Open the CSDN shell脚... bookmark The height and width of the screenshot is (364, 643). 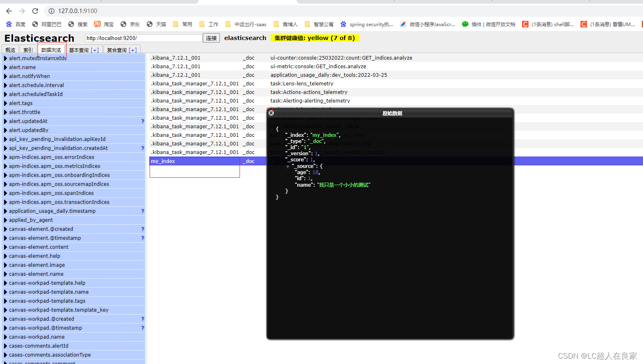548,25
